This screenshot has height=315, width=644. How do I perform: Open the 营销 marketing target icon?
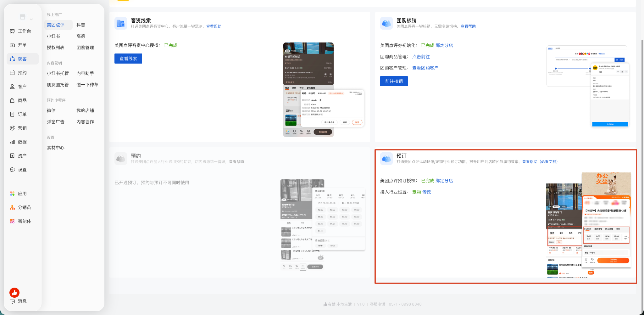pos(12,128)
